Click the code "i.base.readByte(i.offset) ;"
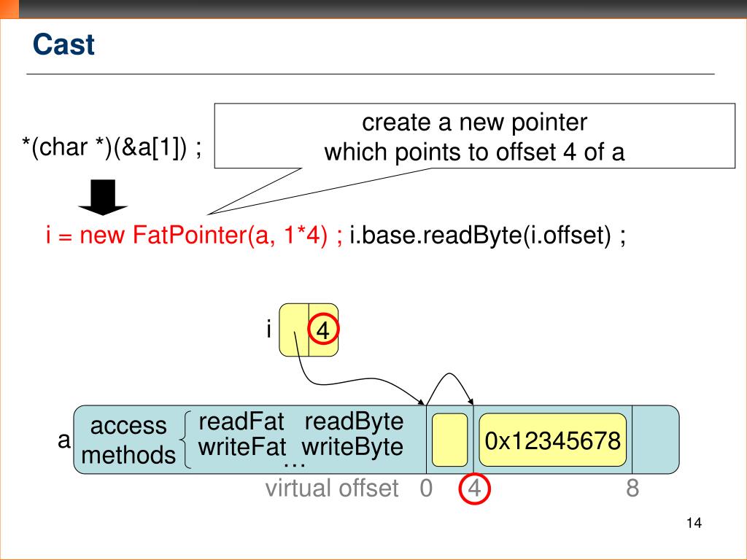Viewport: 747px width, 560px height. click(x=487, y=235)
